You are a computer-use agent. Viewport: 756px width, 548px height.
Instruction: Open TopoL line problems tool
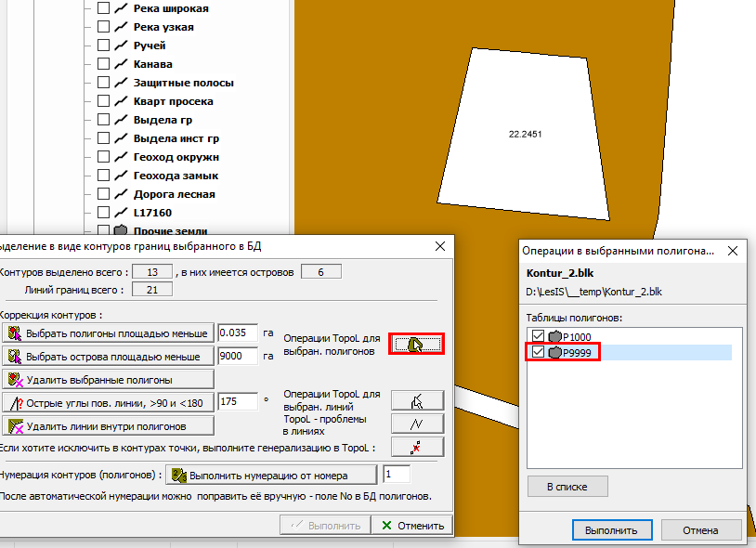click(417, 424)
